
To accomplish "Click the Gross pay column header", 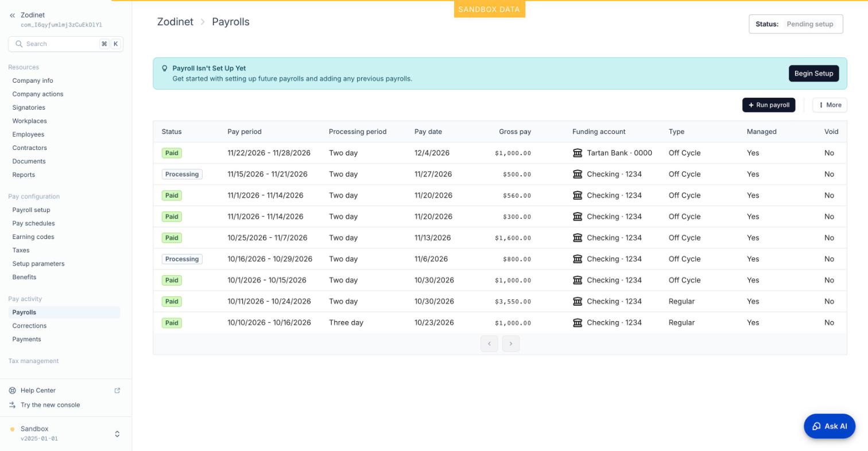I will click(x=515, y=132).
